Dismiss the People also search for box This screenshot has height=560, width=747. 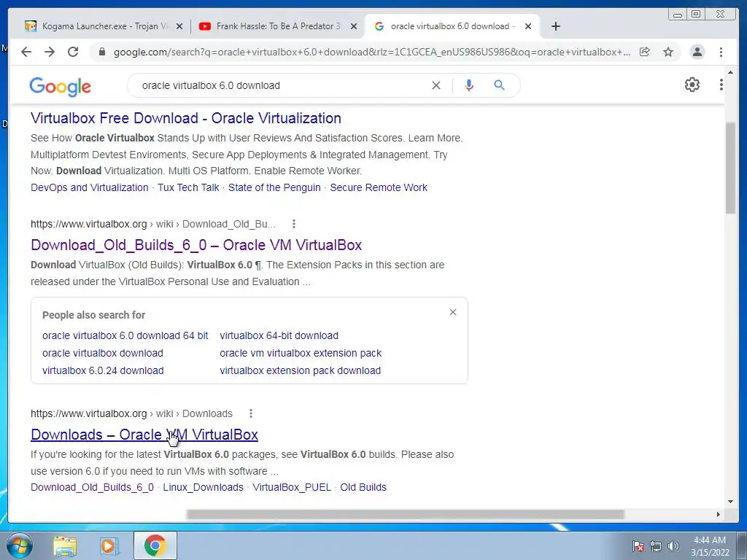(453, 312)
